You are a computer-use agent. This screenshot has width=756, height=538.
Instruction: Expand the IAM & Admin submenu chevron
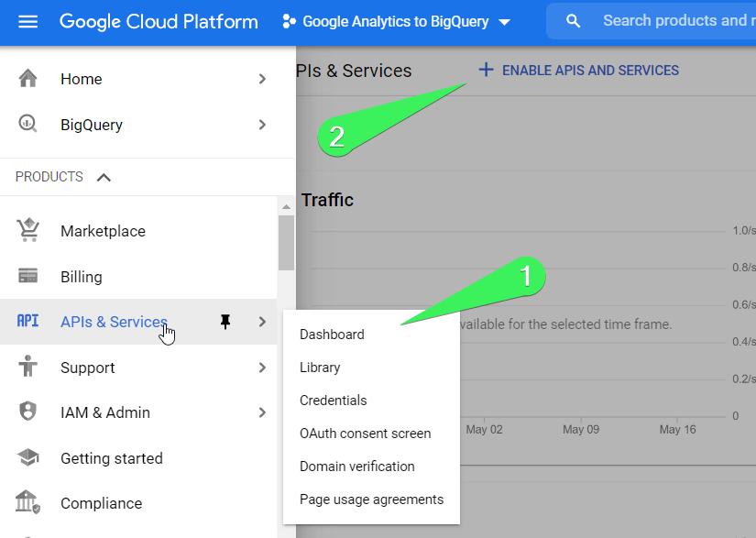[262, 412]
